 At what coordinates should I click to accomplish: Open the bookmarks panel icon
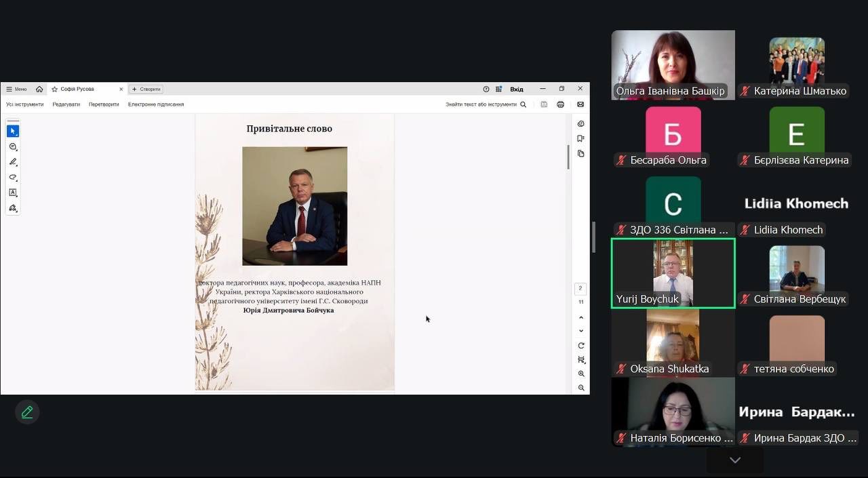click(x=580, y=138)
